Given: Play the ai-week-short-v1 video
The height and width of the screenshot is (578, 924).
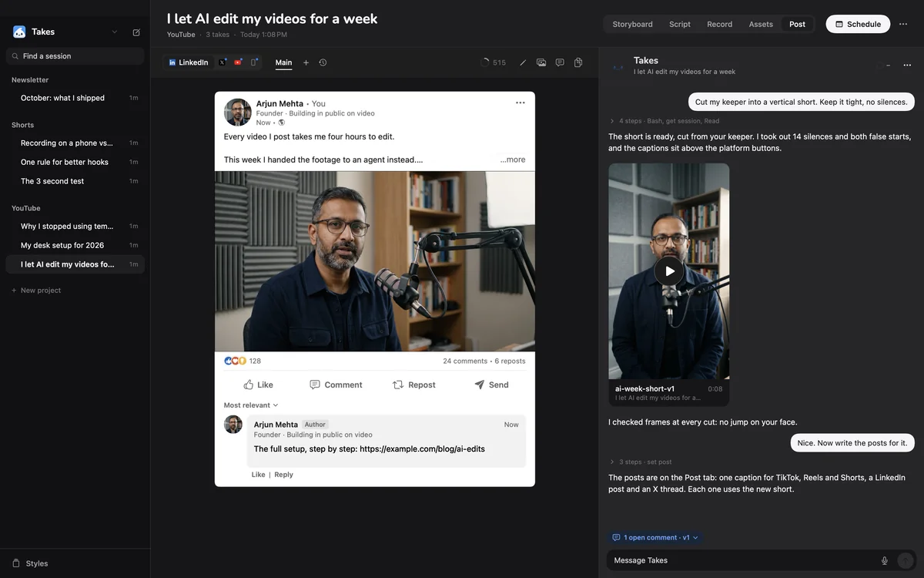Looking at the screenshot, I should (x=669, y=271).
